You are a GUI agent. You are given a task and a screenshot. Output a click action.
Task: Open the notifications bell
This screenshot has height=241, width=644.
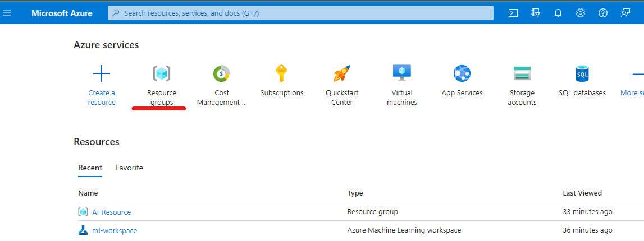click(x=558, y=13)
